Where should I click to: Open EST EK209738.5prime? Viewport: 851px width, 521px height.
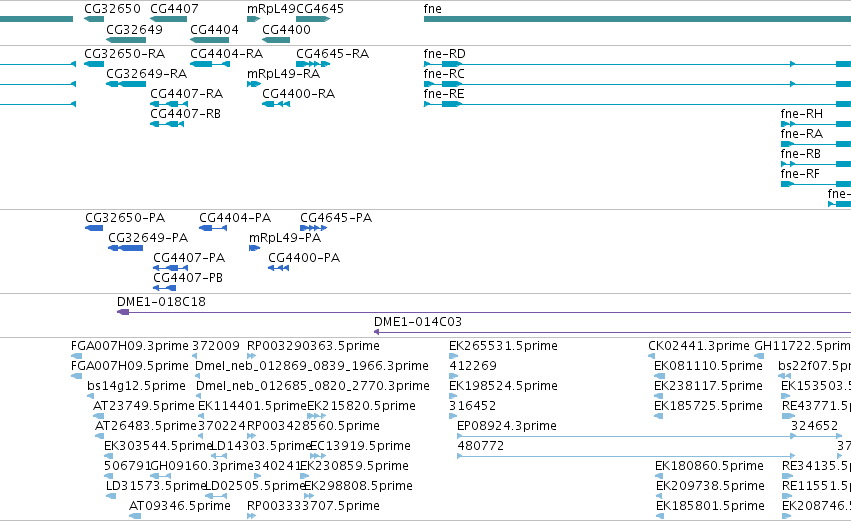pyautogui.click(x=710, y=486)
